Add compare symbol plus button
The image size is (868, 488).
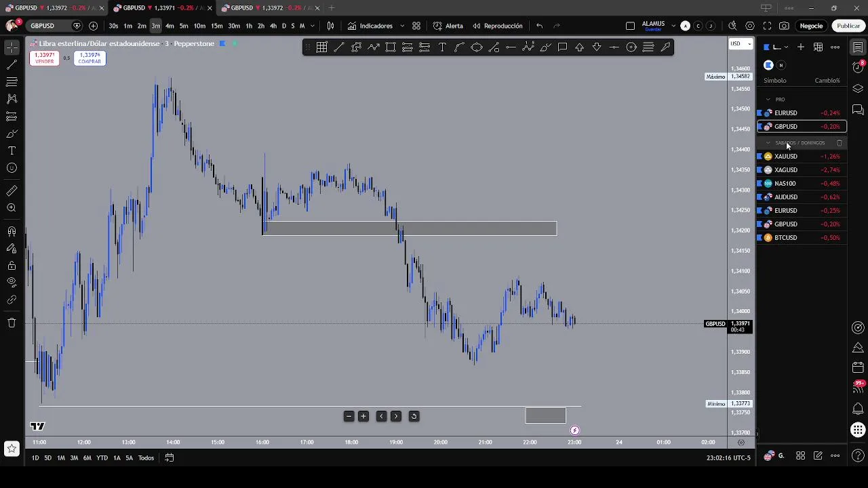[93, 26]
